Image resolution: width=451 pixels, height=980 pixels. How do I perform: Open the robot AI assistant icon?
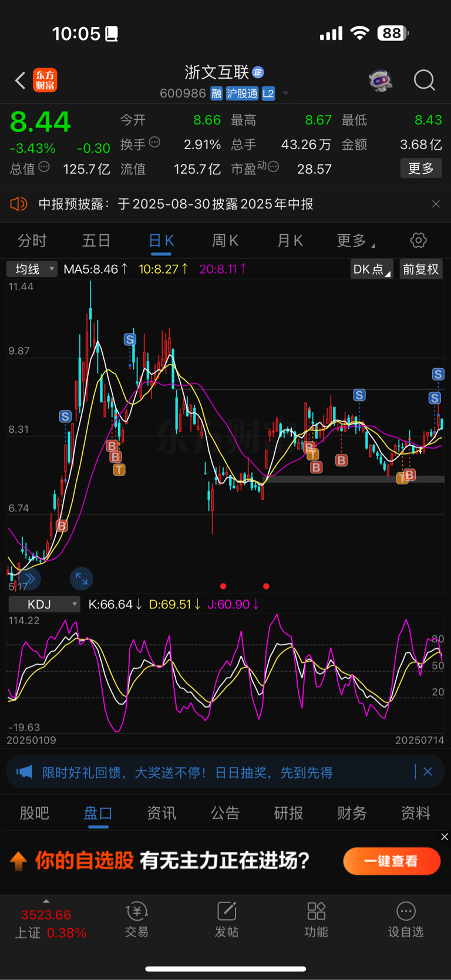[381, 80]
